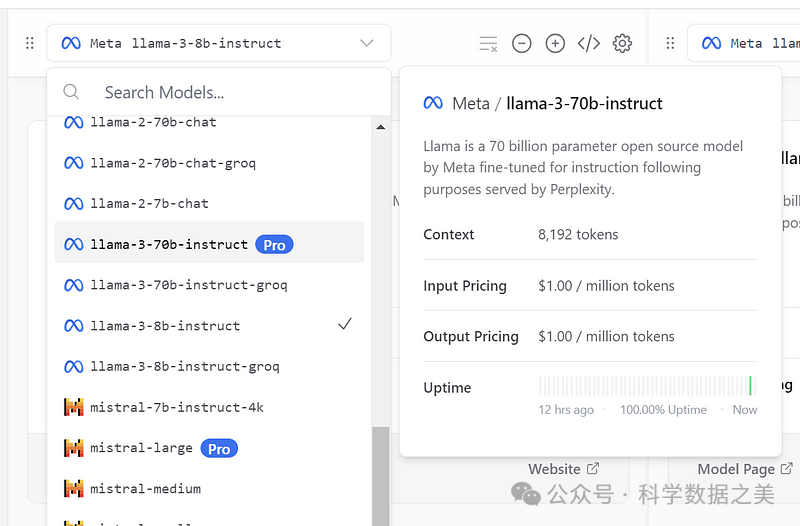Screen dimensions: 800x526
Task: Select the checked llama-3-8b-instruct option
Action: 165,326
